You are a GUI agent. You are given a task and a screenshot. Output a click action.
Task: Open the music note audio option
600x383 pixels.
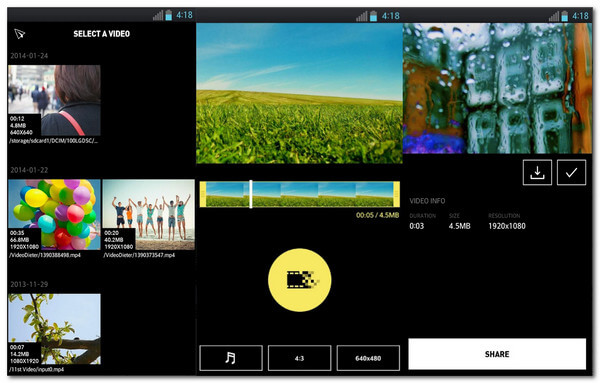click(x=231, y=358)
